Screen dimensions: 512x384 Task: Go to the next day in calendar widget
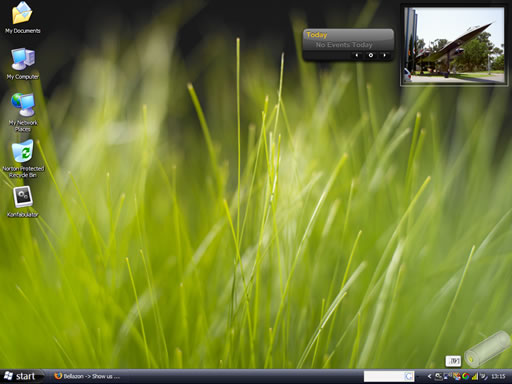pyautogui.click(x=385, y=55)
